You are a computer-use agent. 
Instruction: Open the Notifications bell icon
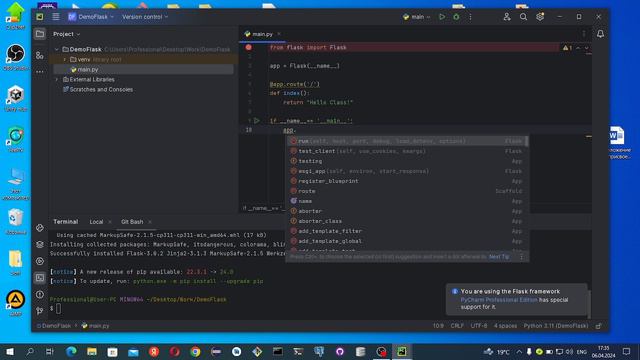click(x=600, y=34)
